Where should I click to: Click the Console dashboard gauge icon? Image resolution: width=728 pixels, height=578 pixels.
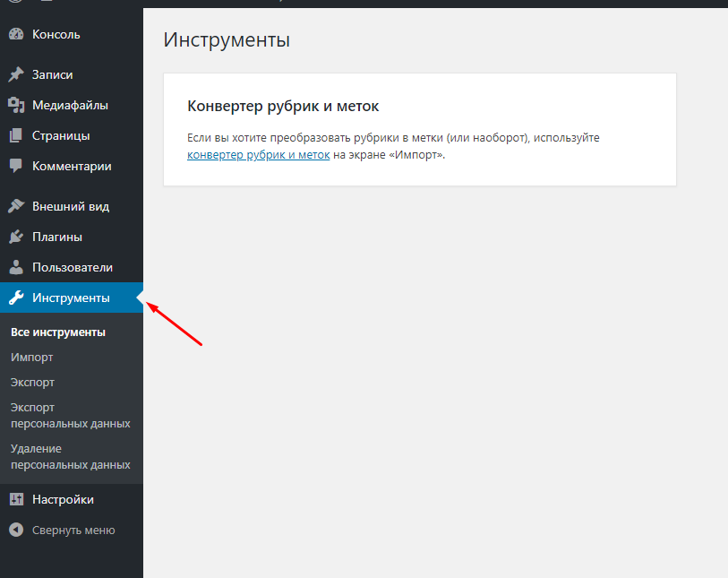click(x=16, y=35)
